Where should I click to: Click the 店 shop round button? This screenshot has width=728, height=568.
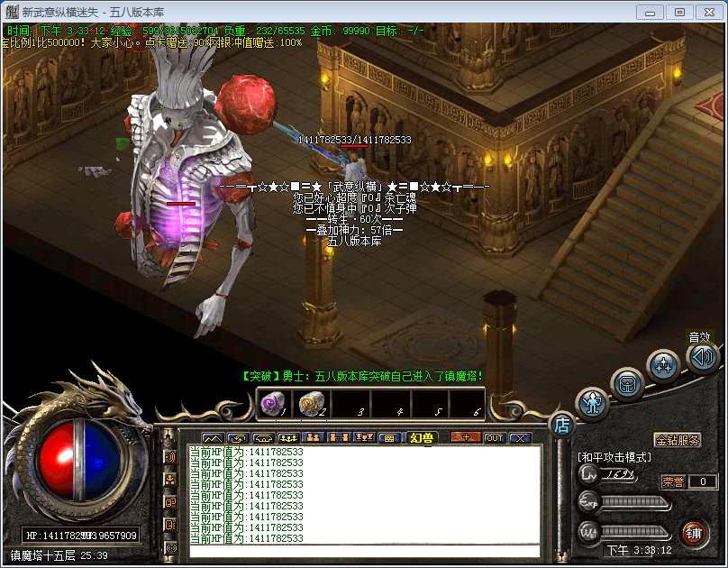point(561,425)
